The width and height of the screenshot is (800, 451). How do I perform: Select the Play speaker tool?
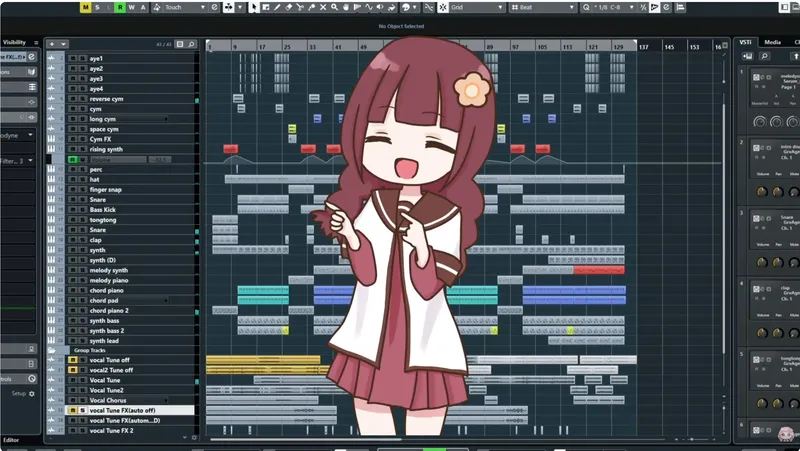point(380,7)
